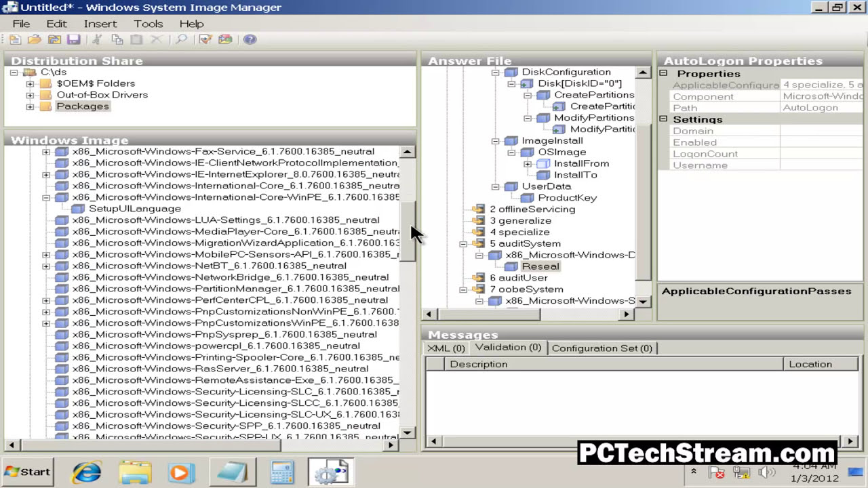Image resolution: width=868 pixels, height=488 pixels.
Task: Select the ProductKey tree item
Action: click(x=567, y=198)
